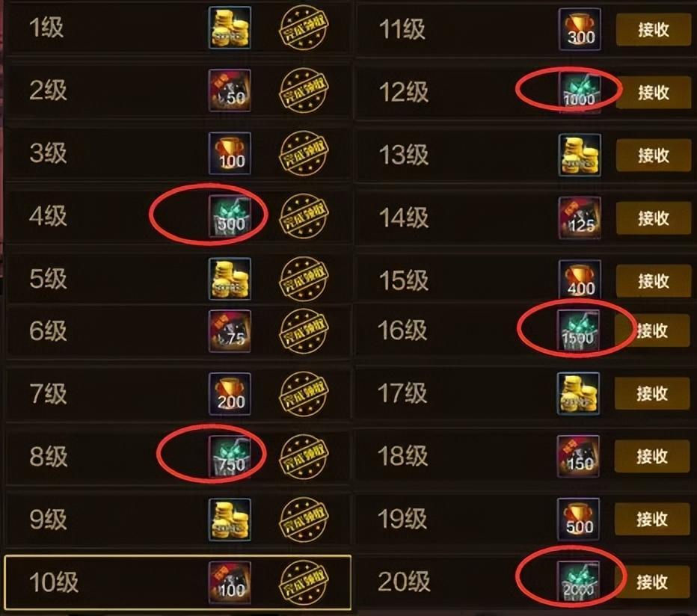Click the 400 trophy icon at 15级
This screenshot has width=697, height=616.
[580, 280]
